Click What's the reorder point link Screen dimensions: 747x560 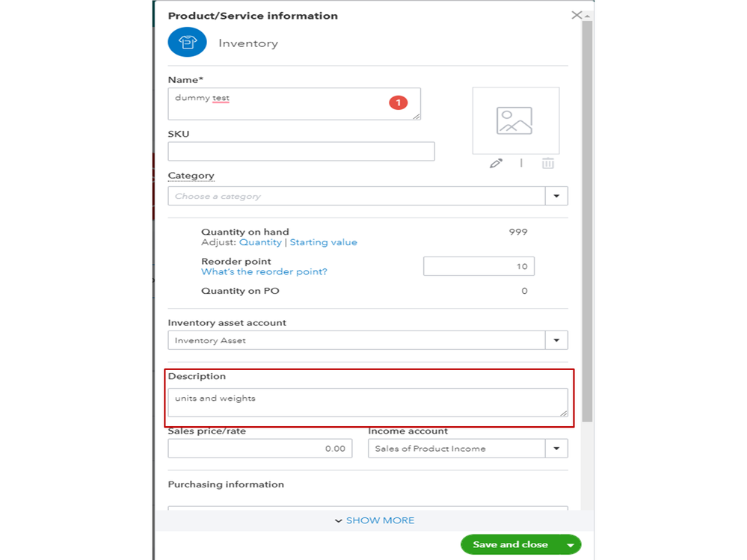tap(264, 271)
